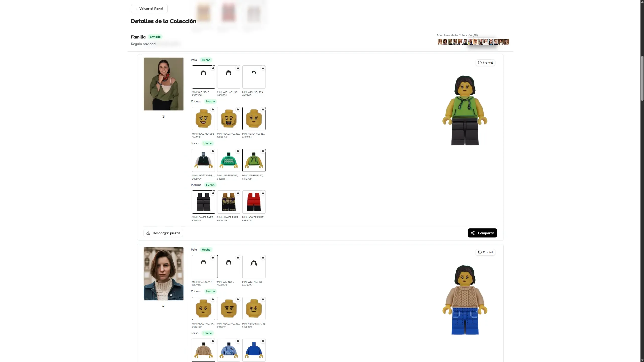
Task: Toggle Frontal view for sweater minifigure
Action: (x=485, y=252)
